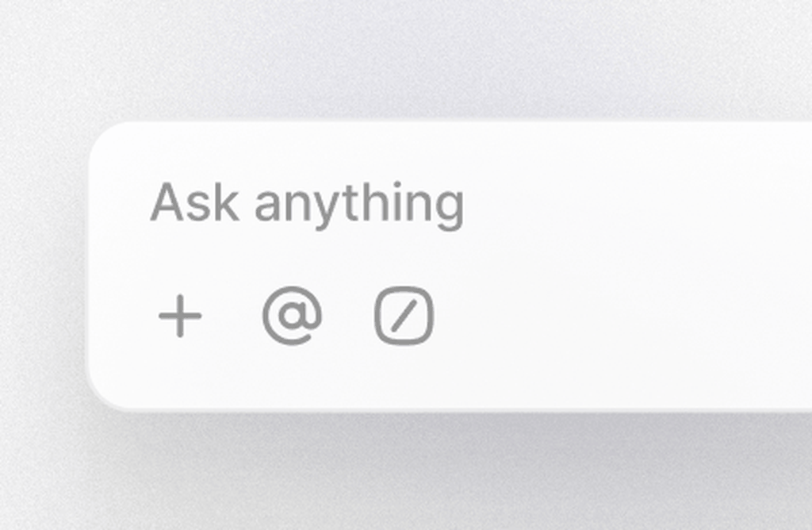Expand the mentions list using the @ icon

click(292, 316)
